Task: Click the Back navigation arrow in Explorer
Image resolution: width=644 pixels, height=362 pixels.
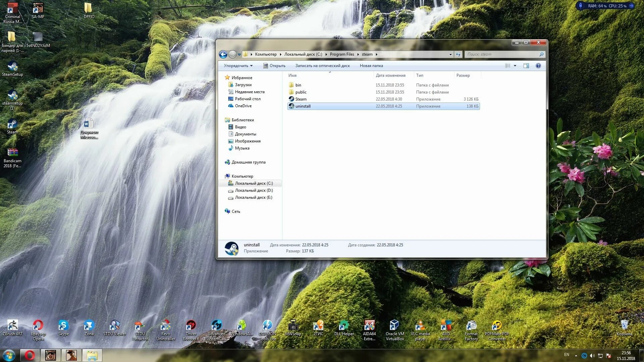Action: 223,54
